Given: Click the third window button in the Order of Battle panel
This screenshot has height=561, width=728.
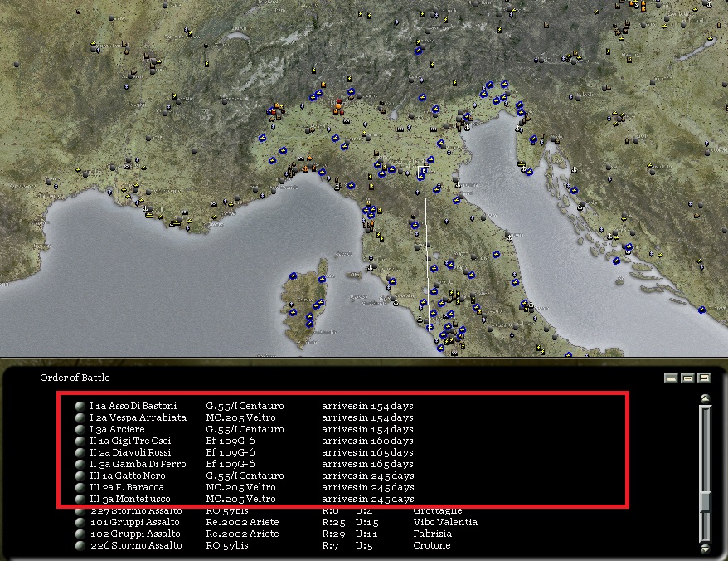Looking at the screenshot, I should point(704,378).
